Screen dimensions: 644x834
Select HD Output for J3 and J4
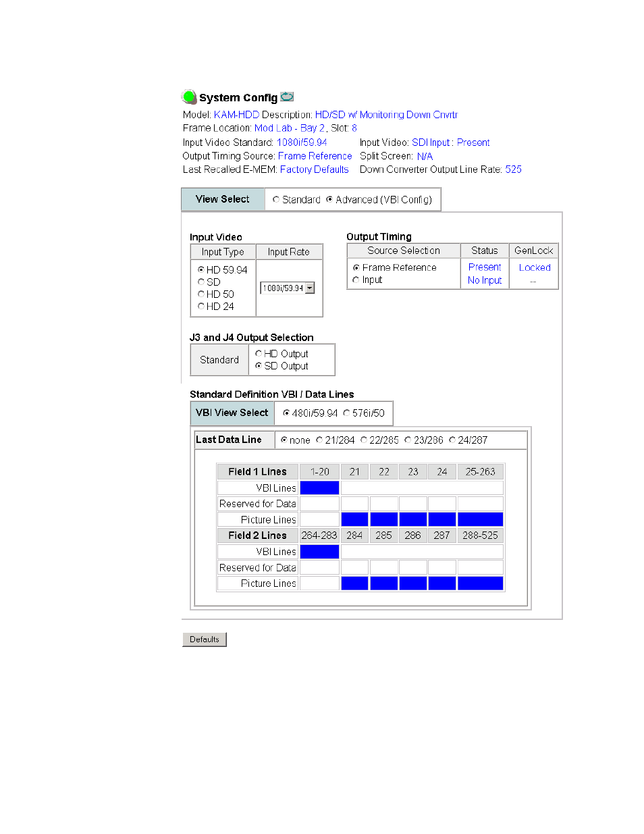click(259, 353)
